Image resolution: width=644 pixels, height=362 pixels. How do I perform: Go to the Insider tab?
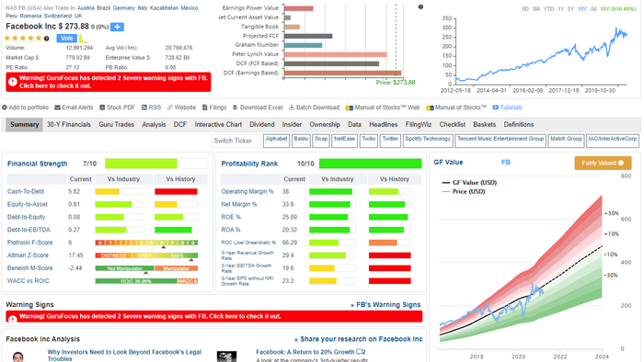click(x=292, y=124)
